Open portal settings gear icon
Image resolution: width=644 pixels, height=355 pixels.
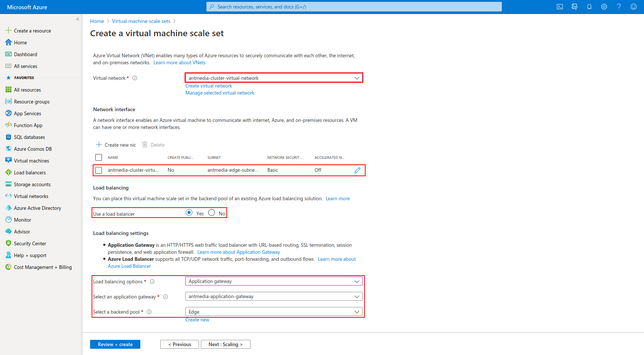click(x=604, y=7)
